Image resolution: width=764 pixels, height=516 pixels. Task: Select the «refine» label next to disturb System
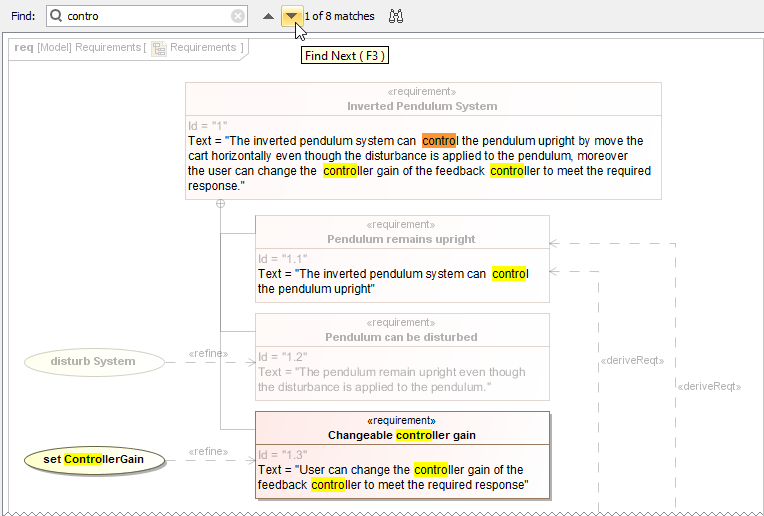pos(208,353)
